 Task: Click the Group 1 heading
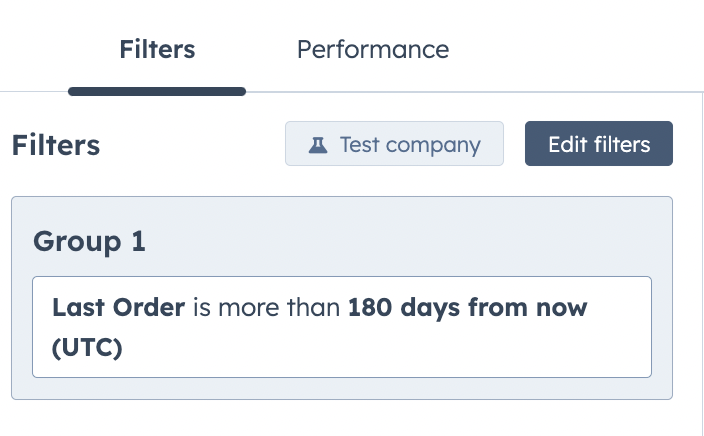coord(89,241)
